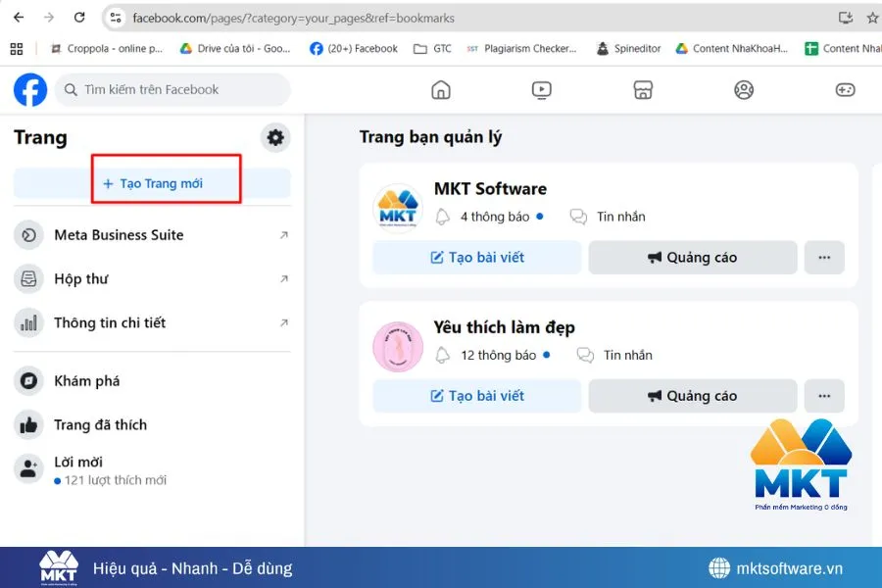882x588 pixels.
Task: Open the Facebook home feed icon
Action: [x=440, y=89]
